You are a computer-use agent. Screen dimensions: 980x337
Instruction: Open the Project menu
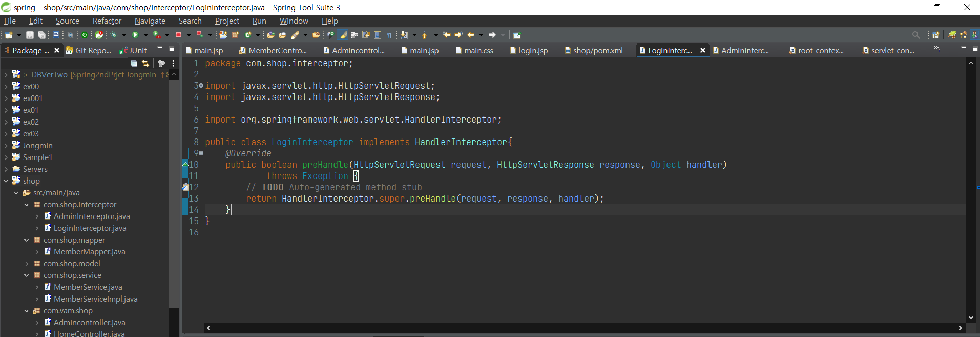point(227,21)
